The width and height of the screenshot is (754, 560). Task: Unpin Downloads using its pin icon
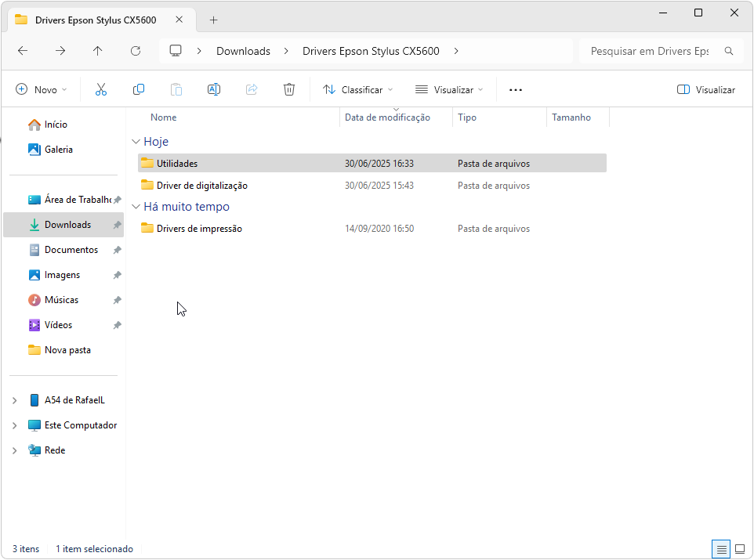click(117, 225)
